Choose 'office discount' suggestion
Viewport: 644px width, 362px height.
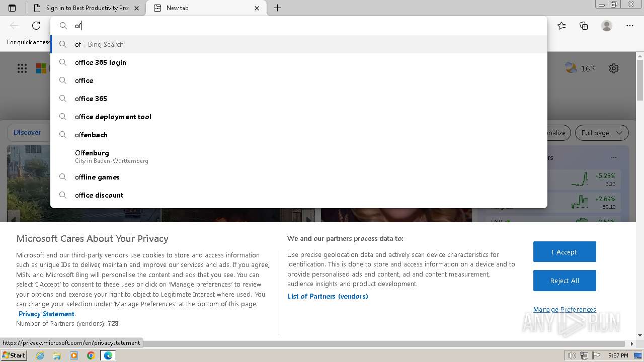[x=299, y=195]
